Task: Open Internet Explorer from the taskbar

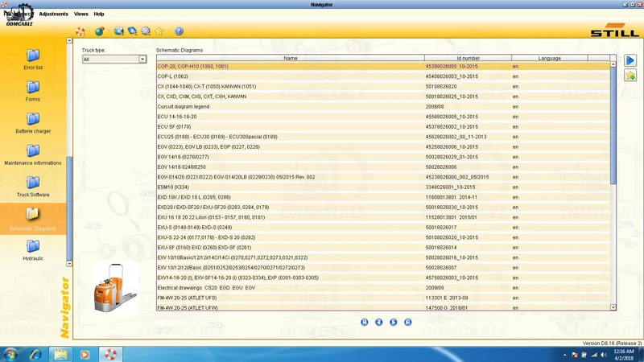Action: click(36, 354)
